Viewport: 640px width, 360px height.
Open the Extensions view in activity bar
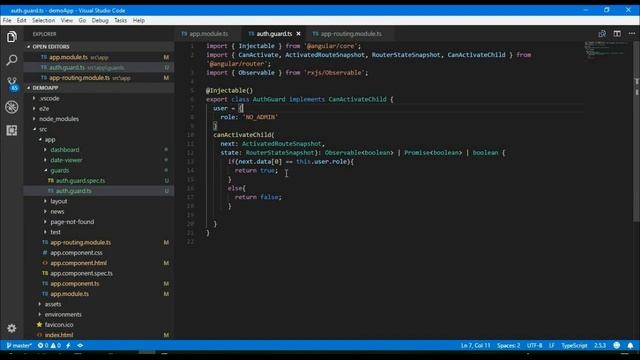pos(12,131)
